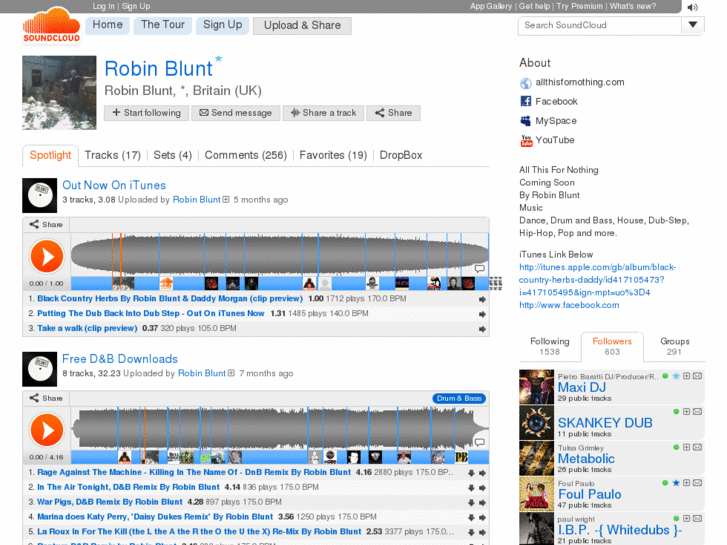Image resolution: width=727 pixels, height=545 pixels.
Task: Toggle favorite star for Foul Paulo
Action: pyautogui.click(x=676, y=483)
